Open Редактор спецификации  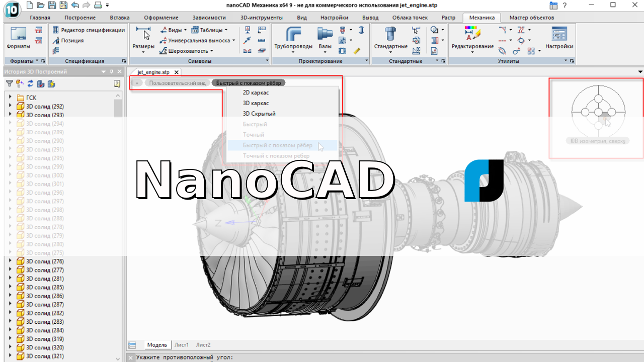89,30
